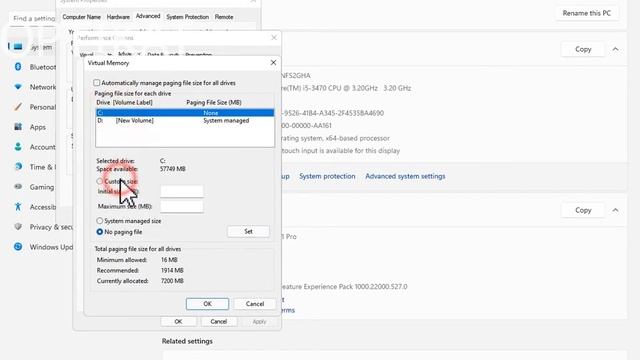Click the Time & language globe icon
This screenshot has width=640, height=360.
(18, 167)
